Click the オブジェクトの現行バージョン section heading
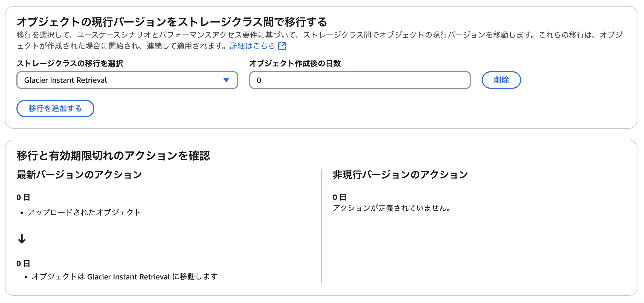 point(172,22)
